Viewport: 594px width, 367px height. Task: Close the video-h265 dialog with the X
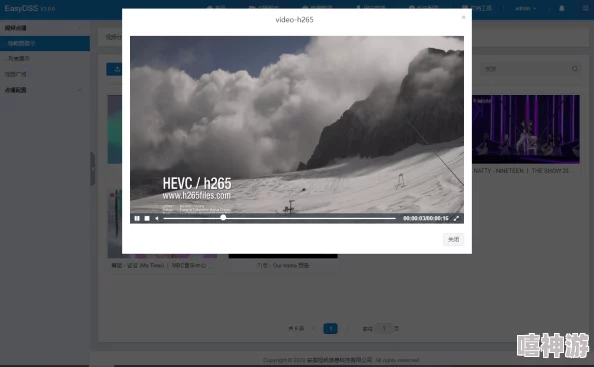(x=463, y=17)
